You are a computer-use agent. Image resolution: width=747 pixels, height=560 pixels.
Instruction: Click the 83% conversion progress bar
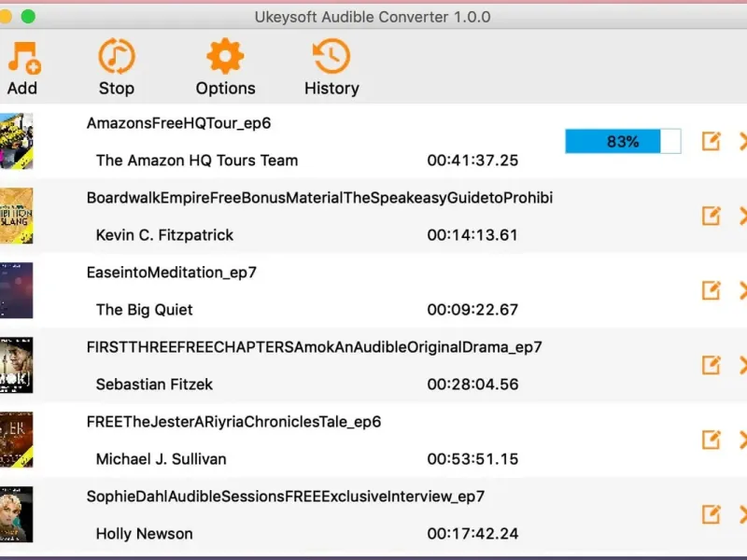coord(623,141)
